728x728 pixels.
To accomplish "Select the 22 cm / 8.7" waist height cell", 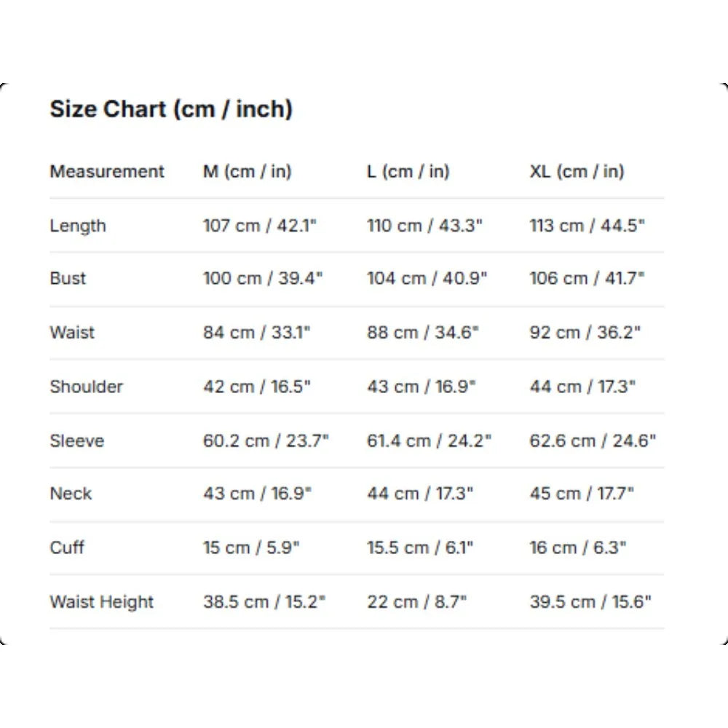I will click(417, 602).
